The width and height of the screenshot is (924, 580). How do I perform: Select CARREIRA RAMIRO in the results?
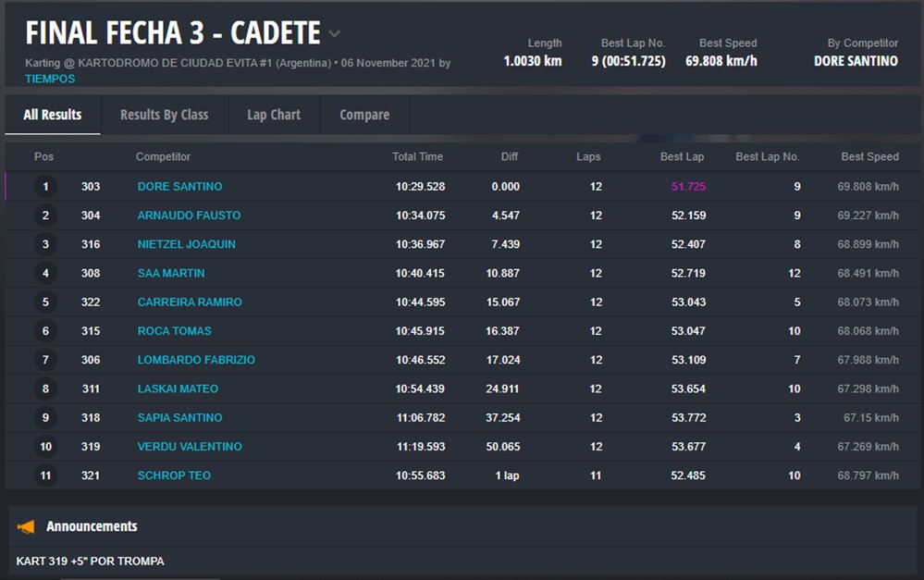click(x=190, y=302)
